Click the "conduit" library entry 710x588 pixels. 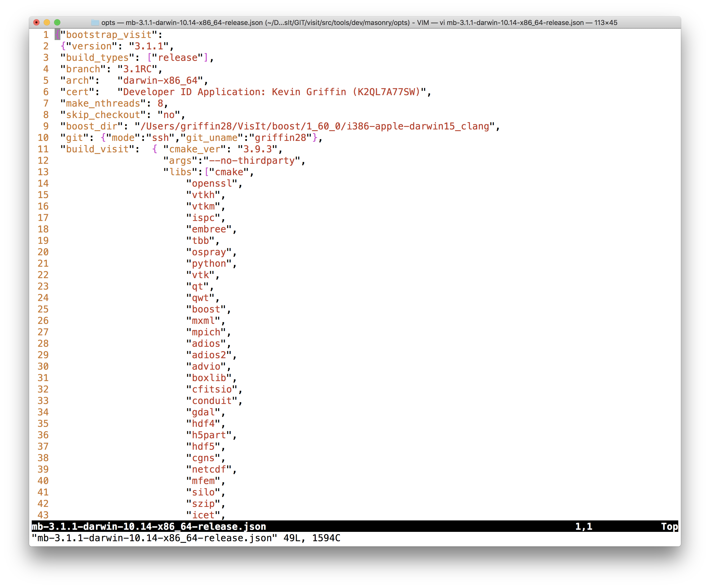(x=212, y=401)
